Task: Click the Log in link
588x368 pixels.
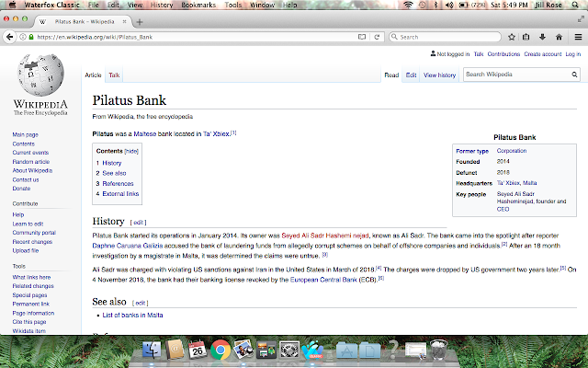Action: click(573, 54)
